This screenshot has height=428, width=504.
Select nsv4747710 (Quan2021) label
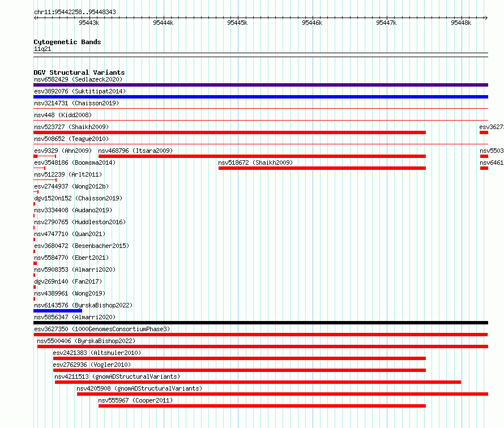70,234
